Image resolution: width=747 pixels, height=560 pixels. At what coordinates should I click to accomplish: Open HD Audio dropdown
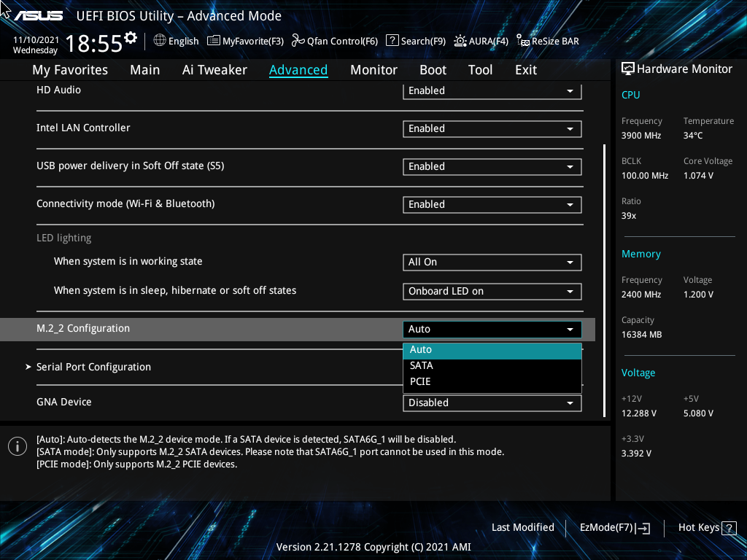492,91
